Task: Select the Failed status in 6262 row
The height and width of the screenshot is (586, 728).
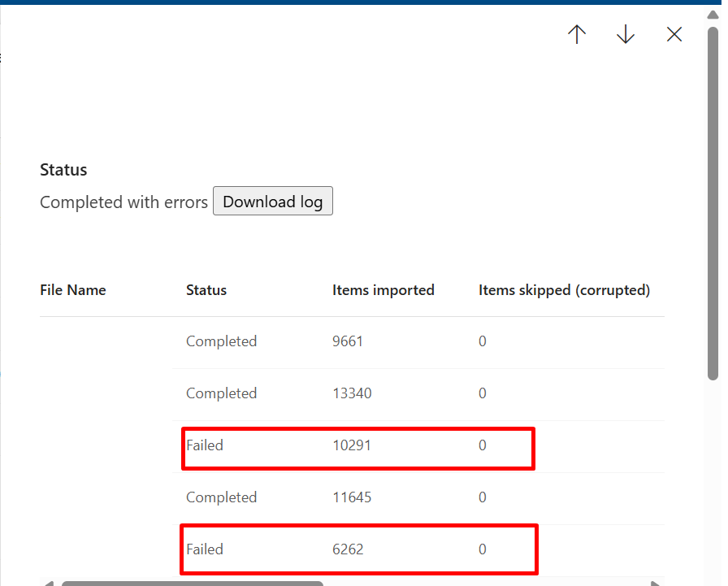Action: pyautogui.click(x=205, y=549)
